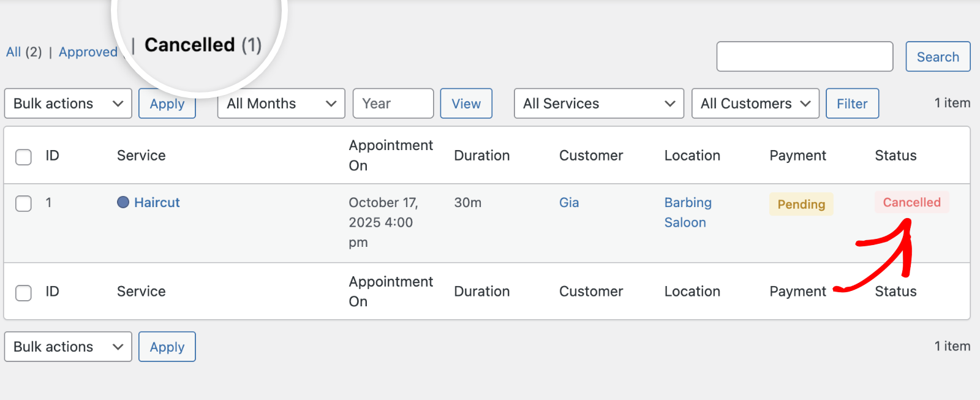Open customer Gia's link
This screenshot has width=980, height=400.
568,202
